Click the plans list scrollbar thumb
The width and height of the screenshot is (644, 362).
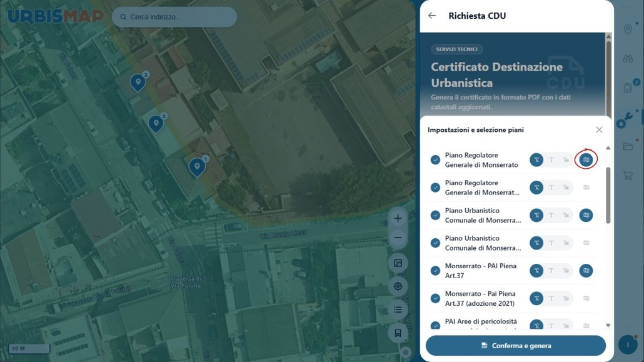(x=608, y=195)
